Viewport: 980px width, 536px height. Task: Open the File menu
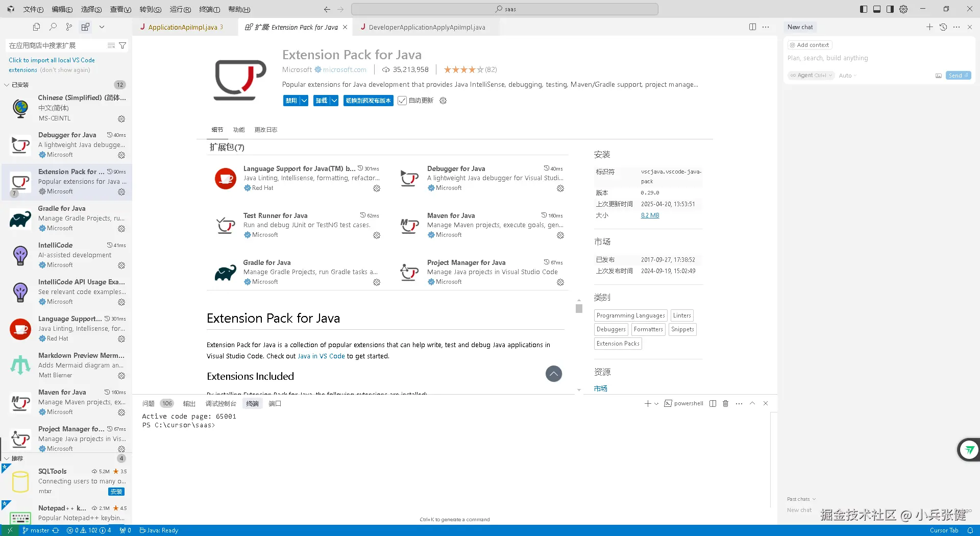click(x=33, y=9)
